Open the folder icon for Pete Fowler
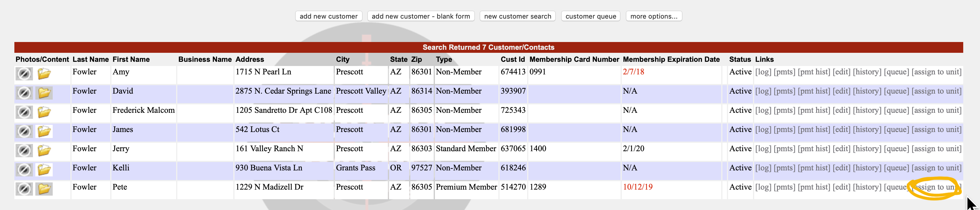Image resolution: width=980 pixels, height=210 pixels. [x=44, y=189]
